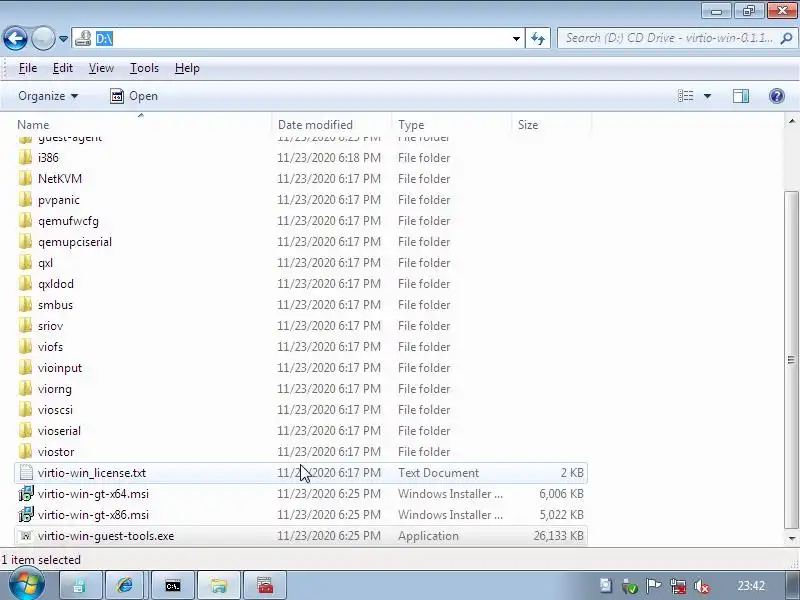Image resolution: width=800 pixels, height=600 pixels.
Task: Select the qemupciserial folder icon
Action: [26, 242]
